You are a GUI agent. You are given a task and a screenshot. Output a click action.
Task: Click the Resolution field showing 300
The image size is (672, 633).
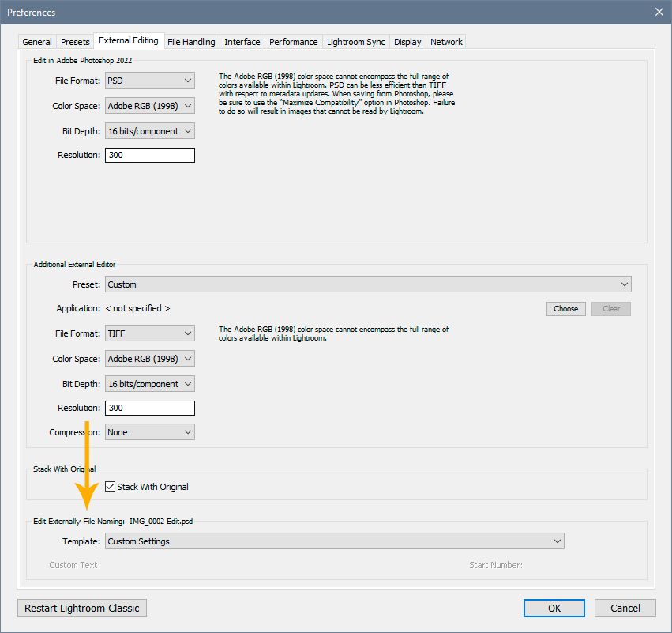(149, 155)
